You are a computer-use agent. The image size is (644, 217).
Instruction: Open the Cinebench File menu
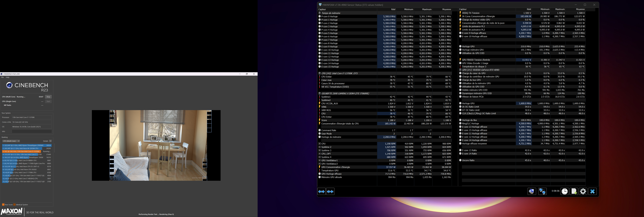coord(3,77)
